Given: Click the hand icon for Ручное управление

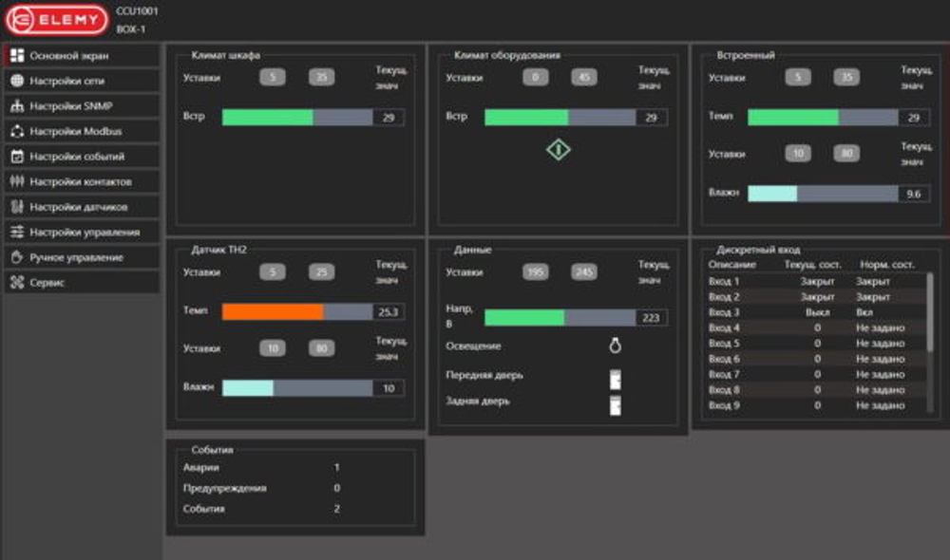Looking at the screenshot, I should (x=16, y=257).
